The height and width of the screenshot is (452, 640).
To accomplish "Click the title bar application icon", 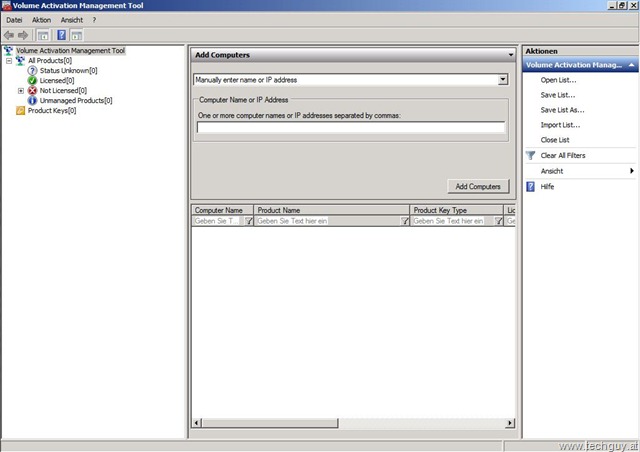I will pyautogui.click(x=6, y=6).
